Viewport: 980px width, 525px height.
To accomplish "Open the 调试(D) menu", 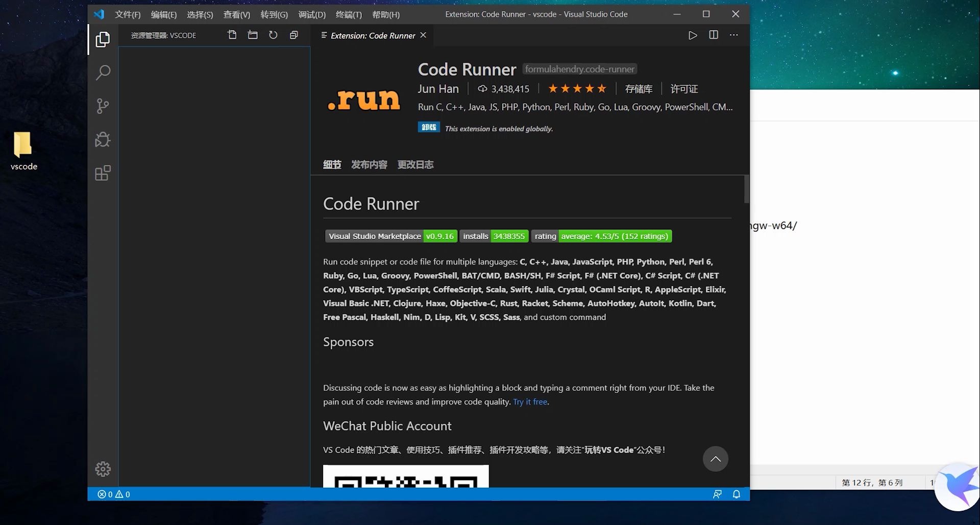I will [x=312, y=14].
